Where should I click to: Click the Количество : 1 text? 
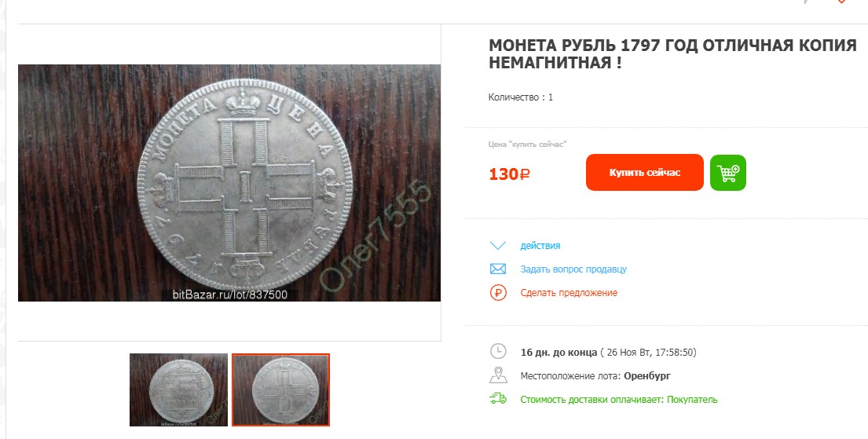[520, 97]
